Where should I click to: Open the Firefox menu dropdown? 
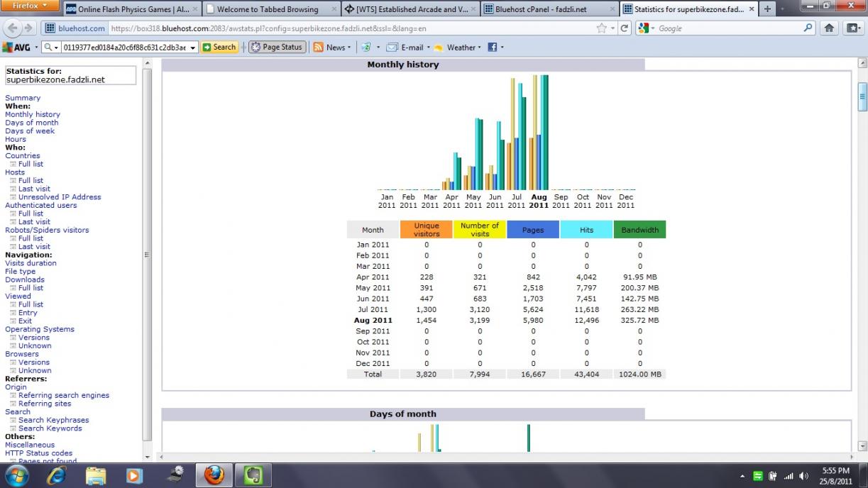(x=30, y=6)
